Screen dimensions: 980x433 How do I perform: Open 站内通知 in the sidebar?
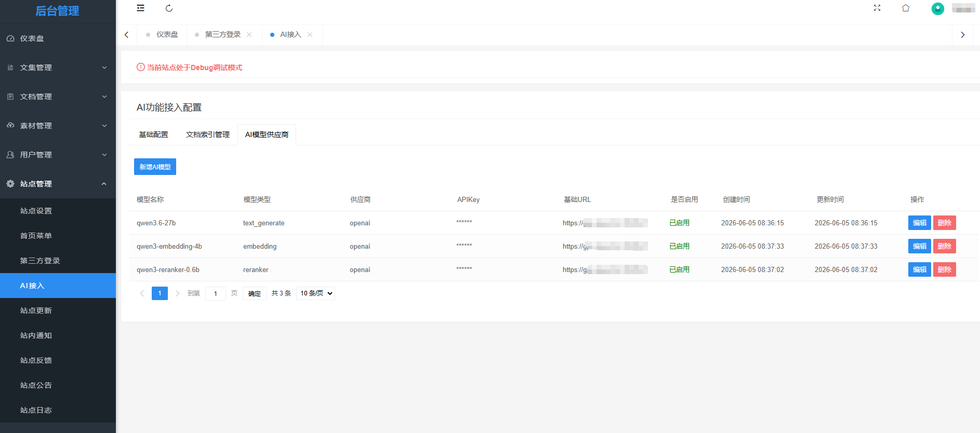pos(58,335)
